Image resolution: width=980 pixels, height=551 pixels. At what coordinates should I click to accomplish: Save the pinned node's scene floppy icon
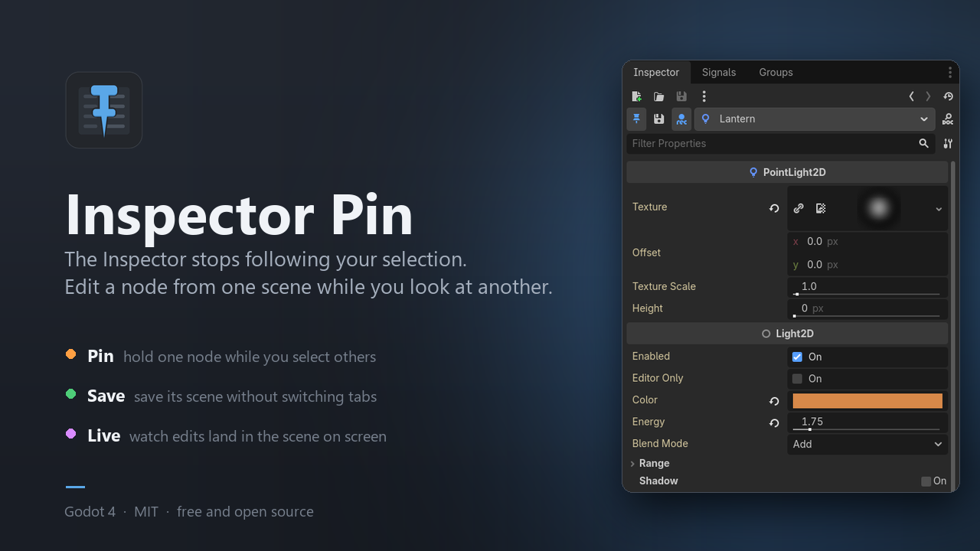click(x=658, y=119)
